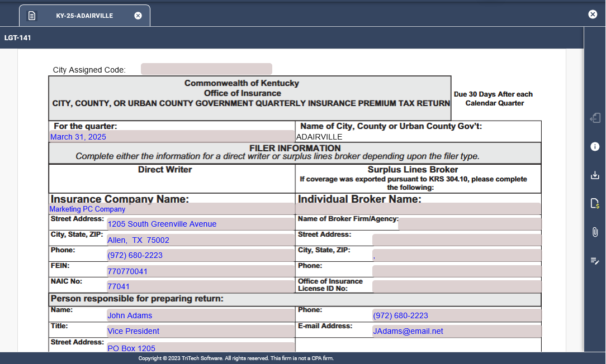This screenshot has height=364, width=606.
Task: Click the TriTech Software copyright footer text
Action: pyautogui.click(x=236, y=358)
